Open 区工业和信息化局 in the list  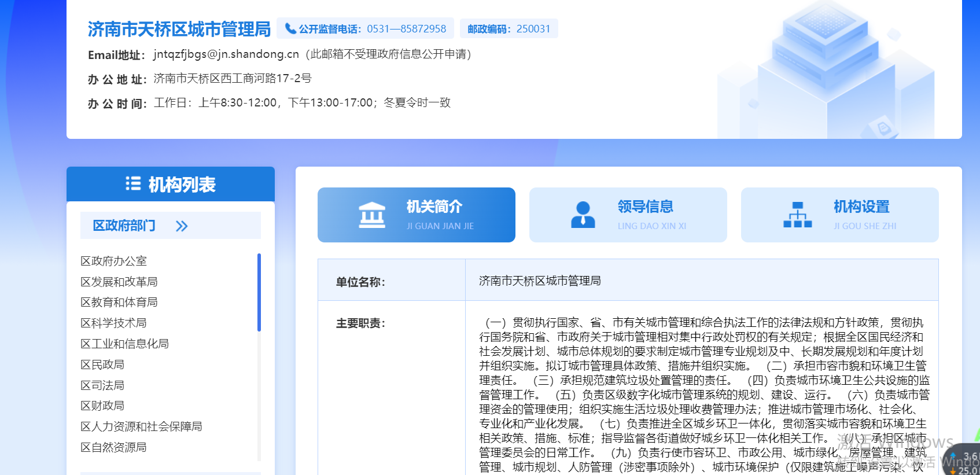coord(125,344)
